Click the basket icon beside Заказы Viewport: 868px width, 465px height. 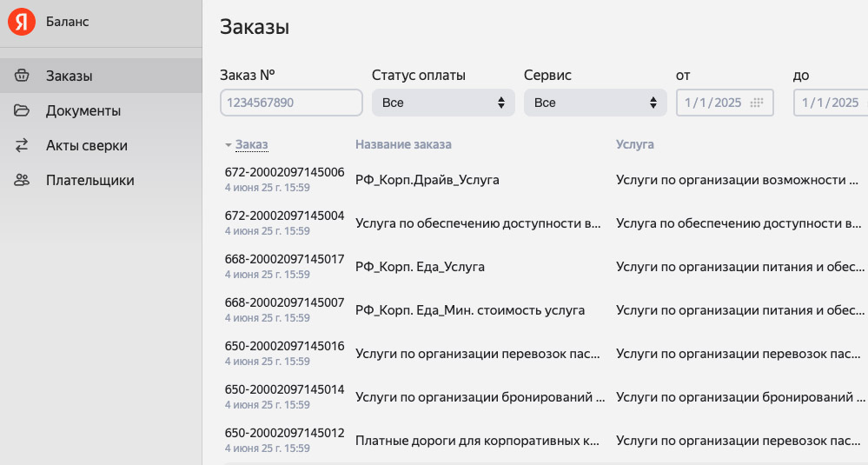coord(23,76)
